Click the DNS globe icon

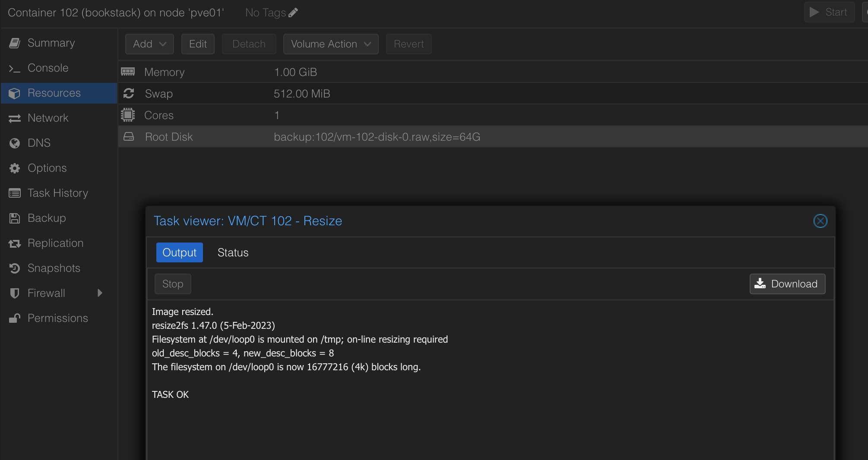[15, 143]
